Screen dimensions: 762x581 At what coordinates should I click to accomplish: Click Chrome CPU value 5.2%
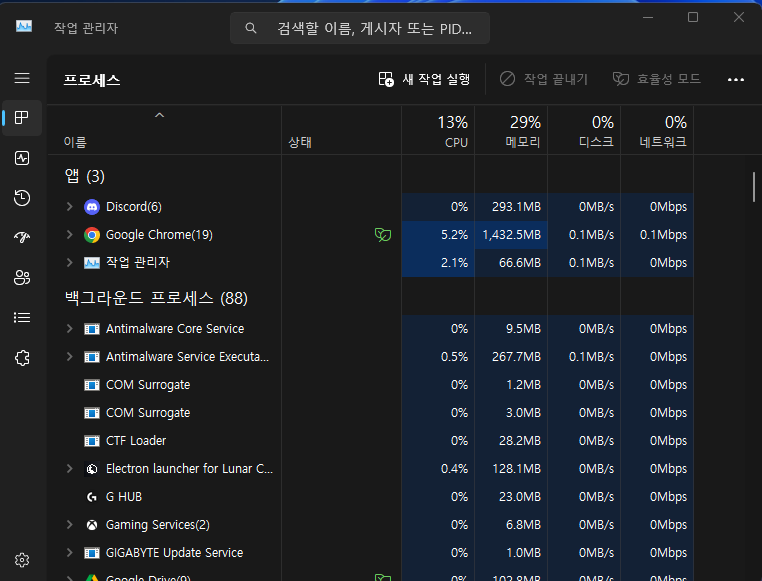coord(454,235)
